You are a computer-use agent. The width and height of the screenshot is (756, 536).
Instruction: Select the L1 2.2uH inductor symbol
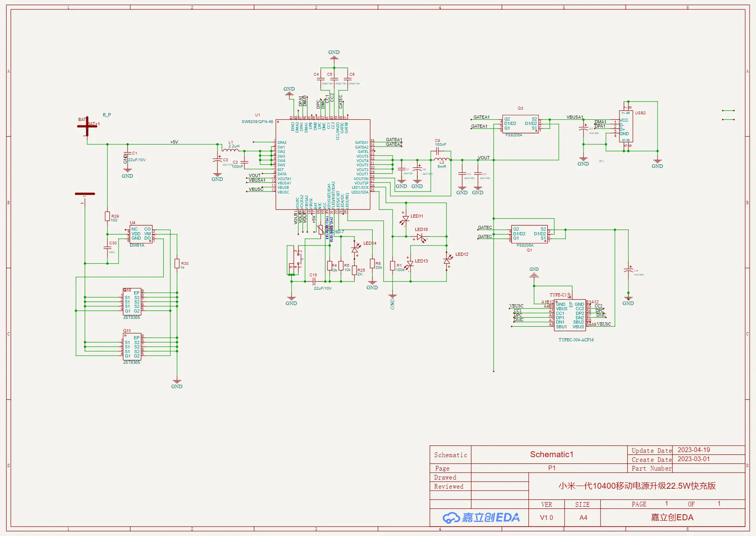tap(230, 150)
